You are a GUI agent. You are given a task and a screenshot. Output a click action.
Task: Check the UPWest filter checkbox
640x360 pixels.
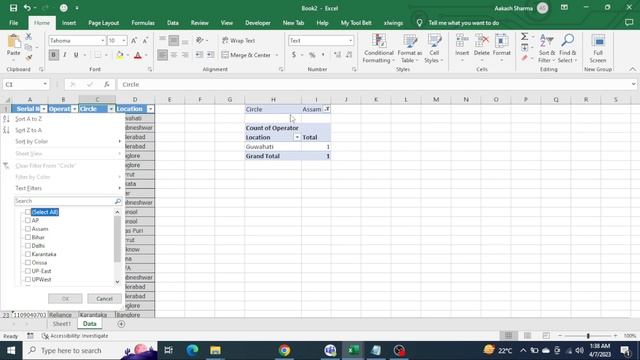28,280
